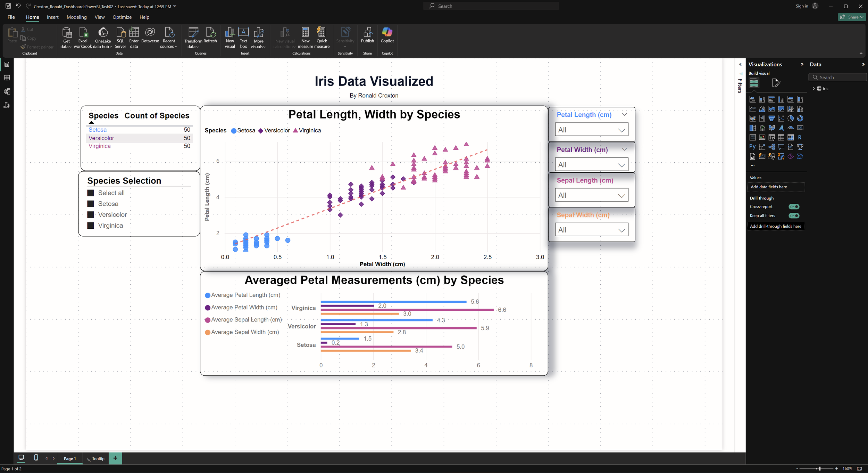Check the Select all checkbox

pyautogui.click(x=91, y=193)
